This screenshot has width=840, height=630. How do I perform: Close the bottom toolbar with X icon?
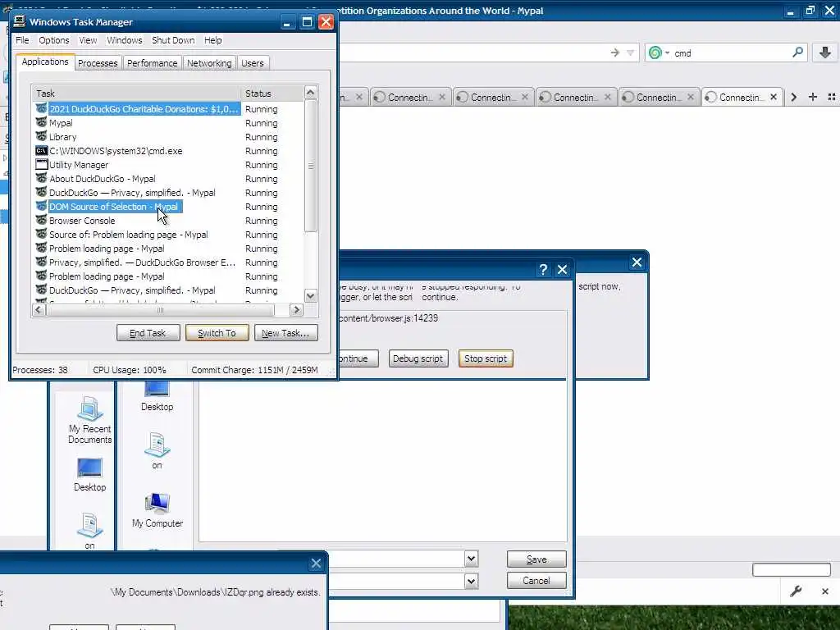(x=825, y=591)
